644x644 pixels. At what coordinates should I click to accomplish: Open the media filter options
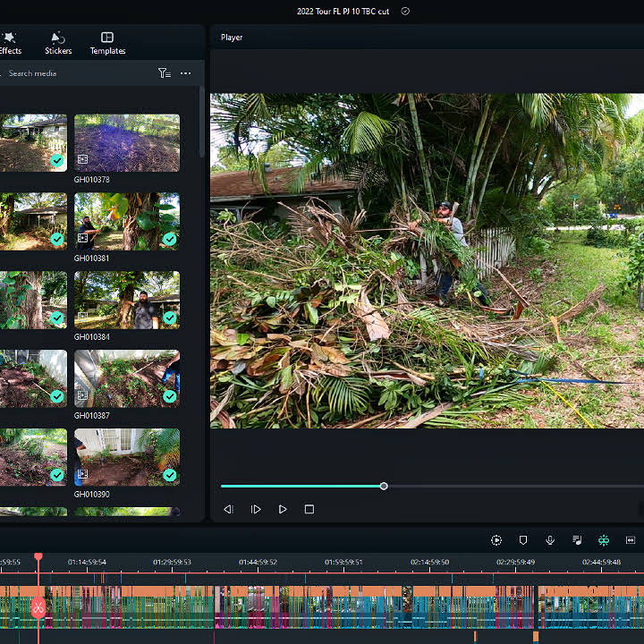point(164,73)
